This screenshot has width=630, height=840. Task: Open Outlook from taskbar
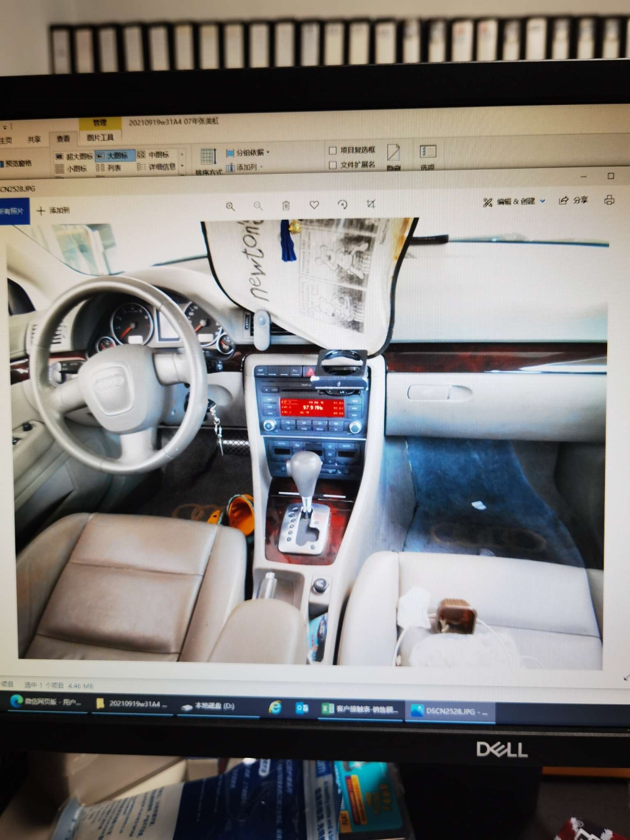(303, 708)
